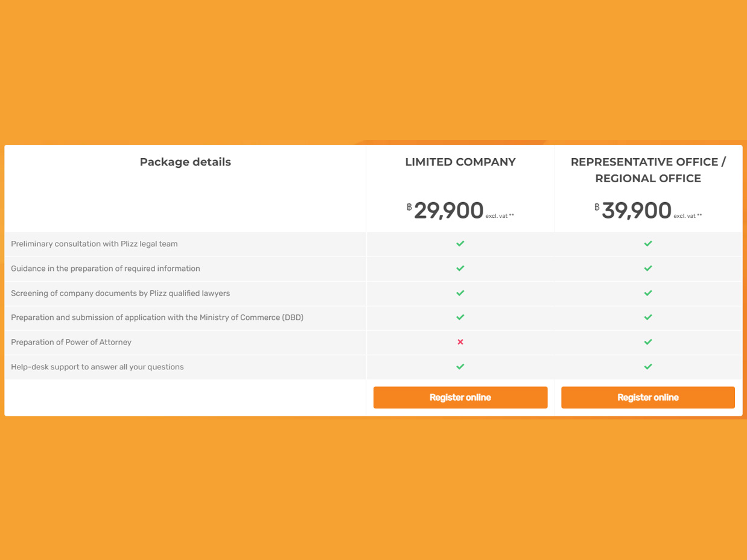Click Representative Office checkmark for Help-desk support
This screenshot has width=747, height=560.
(648, 367)
